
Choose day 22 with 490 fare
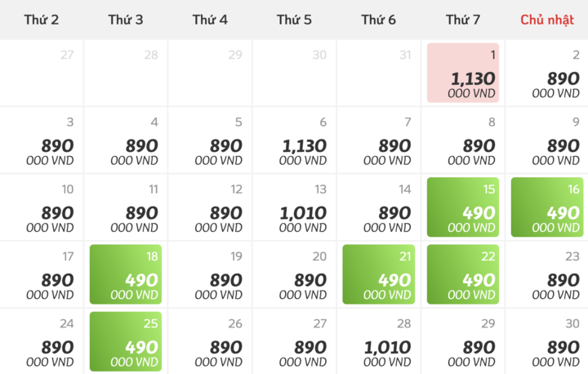(x=463, y=274)
